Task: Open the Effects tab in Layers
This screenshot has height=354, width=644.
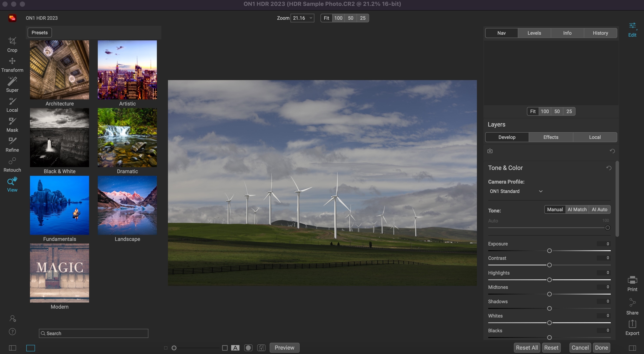Action: 551,137
